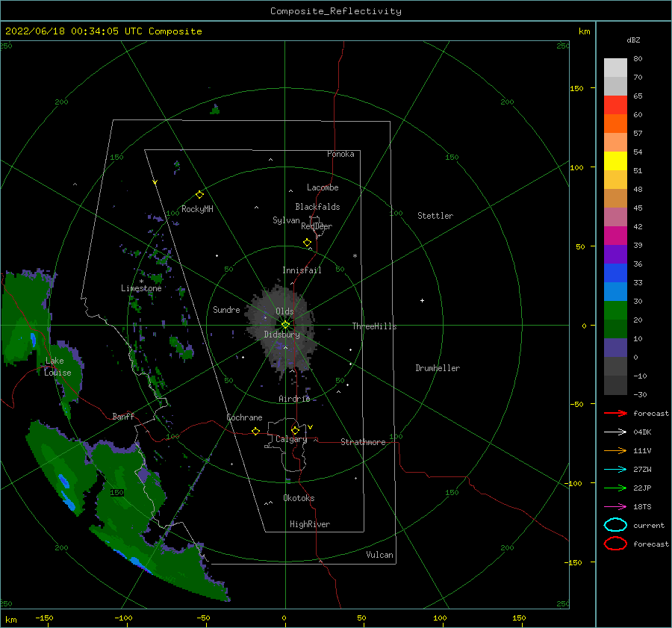Click the Lacombe city label
This screenshot has height=628, width=672.
pos(323,187)
